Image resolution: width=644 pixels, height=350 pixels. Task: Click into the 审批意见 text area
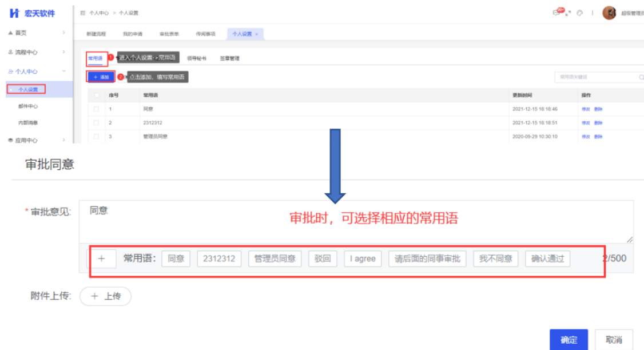[x=356, y=221]
